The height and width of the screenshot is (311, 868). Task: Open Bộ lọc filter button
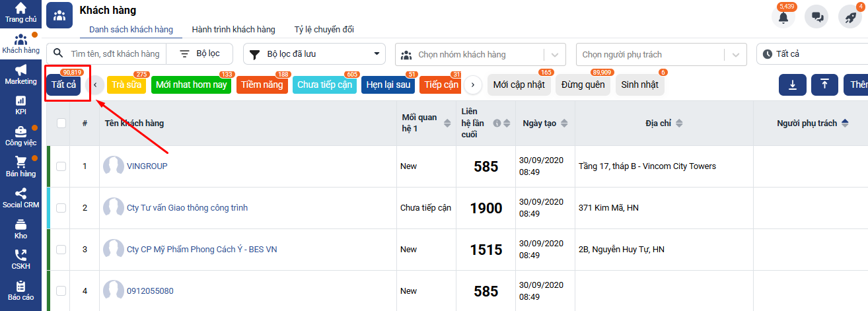point(199,53)
